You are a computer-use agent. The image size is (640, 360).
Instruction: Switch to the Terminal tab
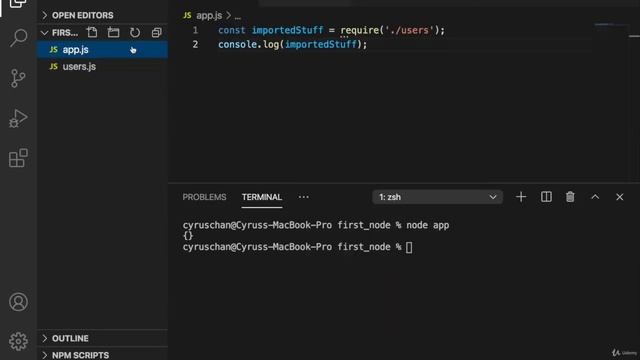262,197
